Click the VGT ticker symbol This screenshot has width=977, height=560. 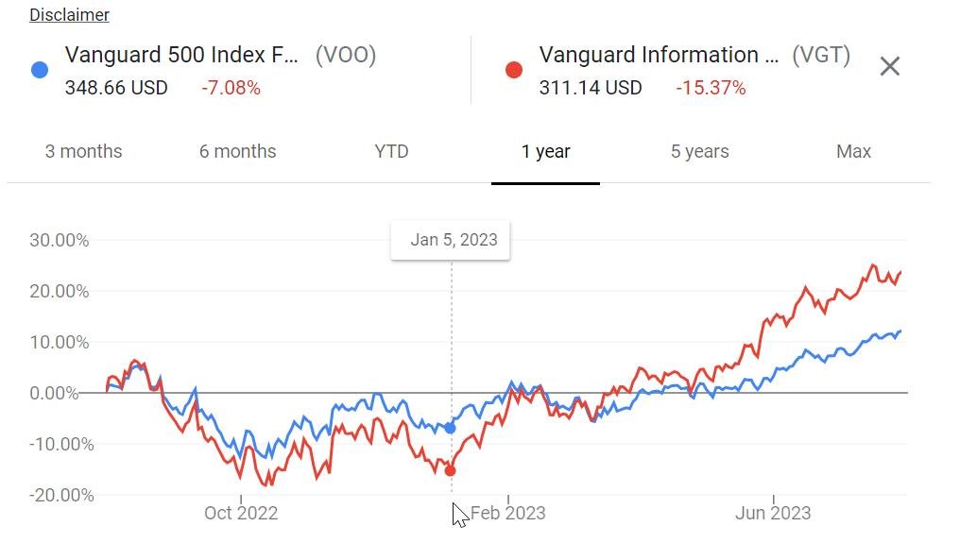[x=820, y=55]
